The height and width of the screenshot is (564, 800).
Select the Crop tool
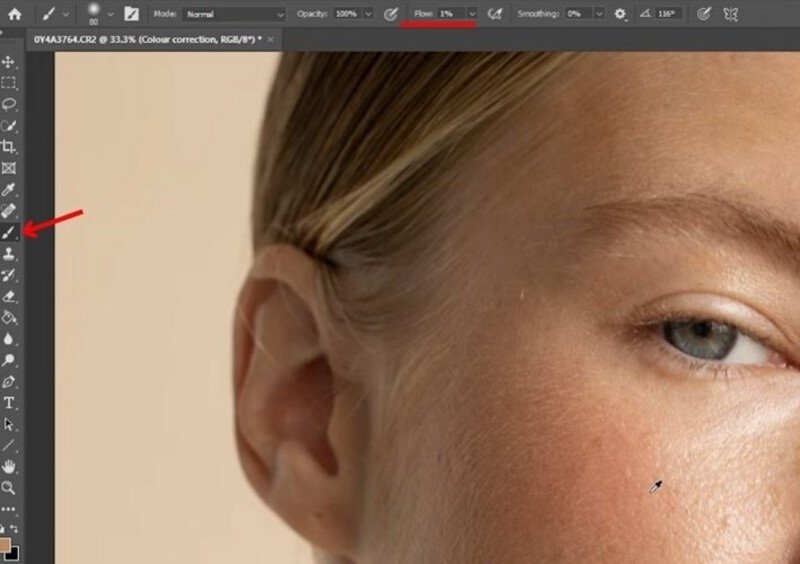pyautogui.click(x=8, y=147)
